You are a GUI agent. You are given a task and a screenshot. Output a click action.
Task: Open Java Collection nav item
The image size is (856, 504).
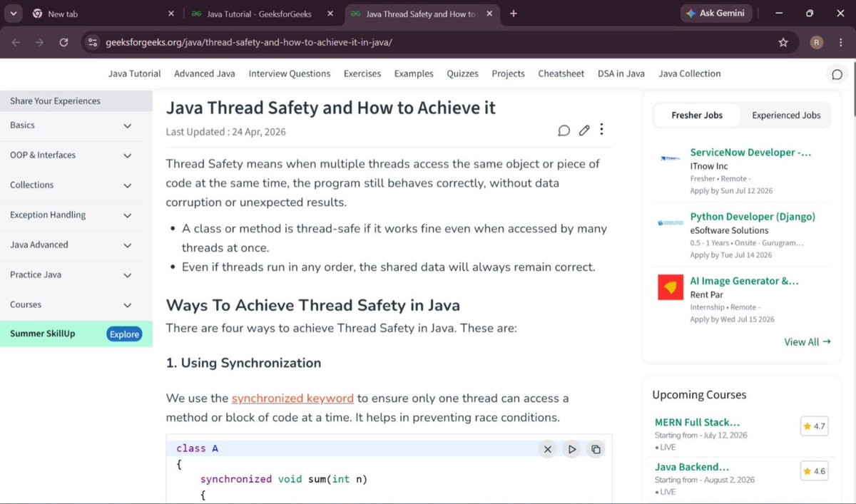click(x=690, y=74)
